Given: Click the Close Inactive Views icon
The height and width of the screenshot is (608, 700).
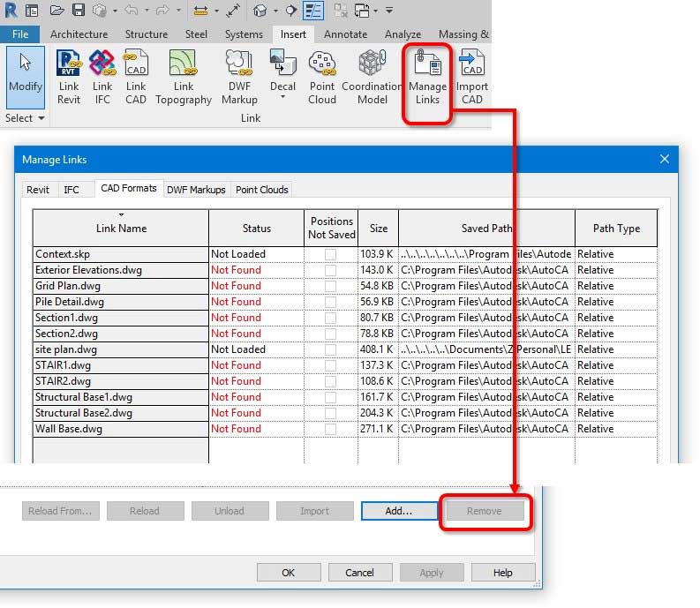Looking at the screenshot, I should point(341,11).
